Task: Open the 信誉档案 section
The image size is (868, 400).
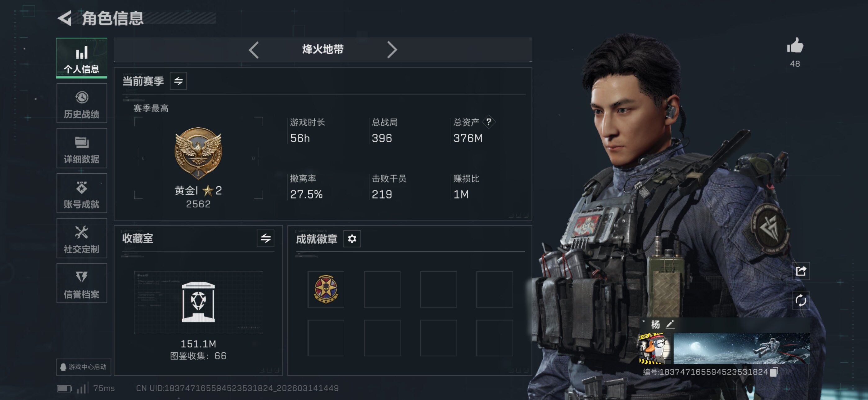Action: tap(82, 283)
